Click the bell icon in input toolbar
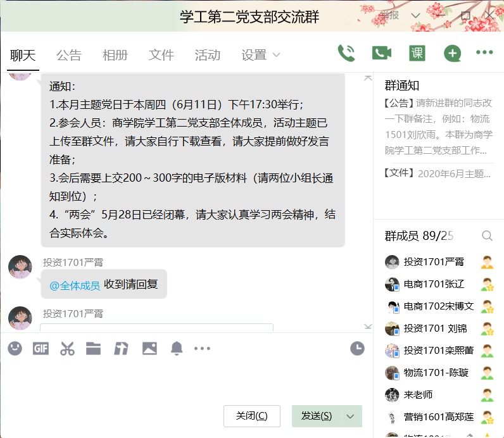504x438 pixels. pos(177,348)
